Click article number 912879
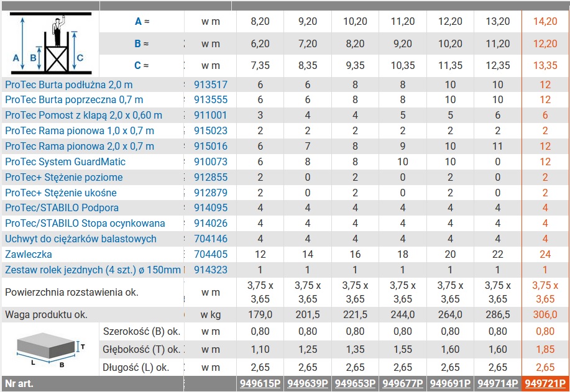 [211, 193]
